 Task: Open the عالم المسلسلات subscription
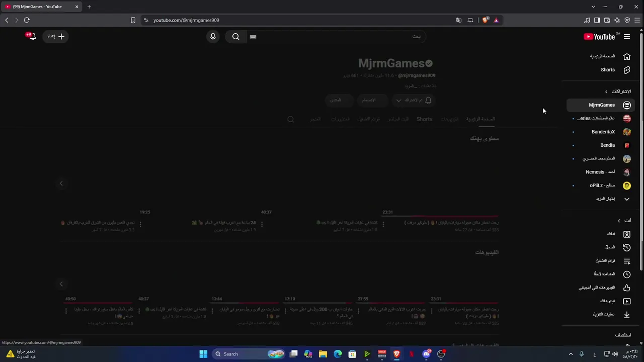(x=602, y=118)
